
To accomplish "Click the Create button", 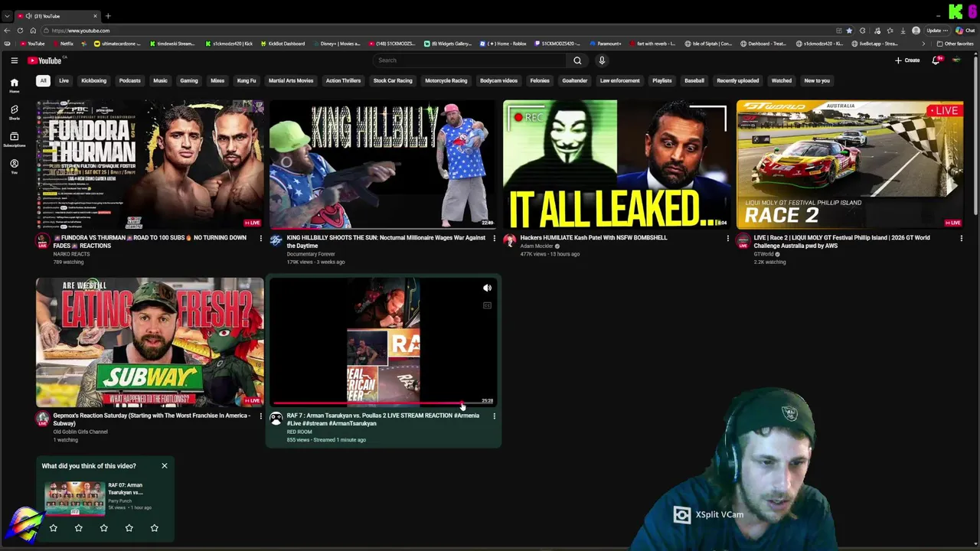I will [907, 60].
